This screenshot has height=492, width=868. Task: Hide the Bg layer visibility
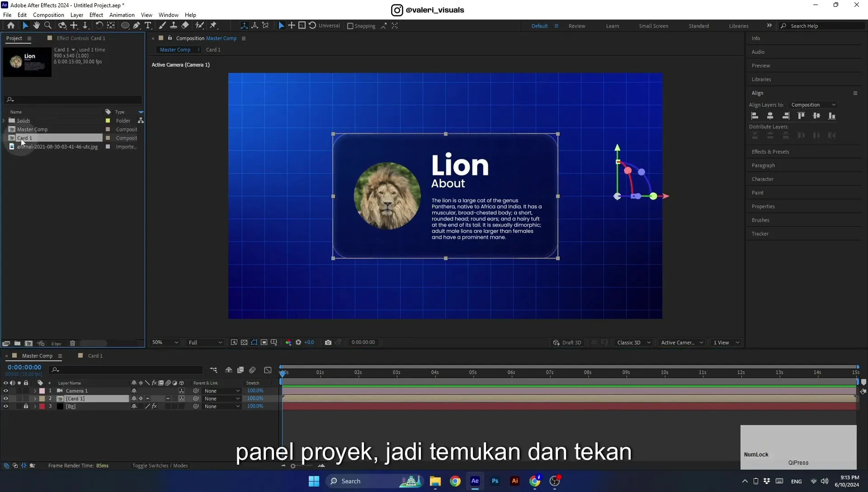coord(5,407)
